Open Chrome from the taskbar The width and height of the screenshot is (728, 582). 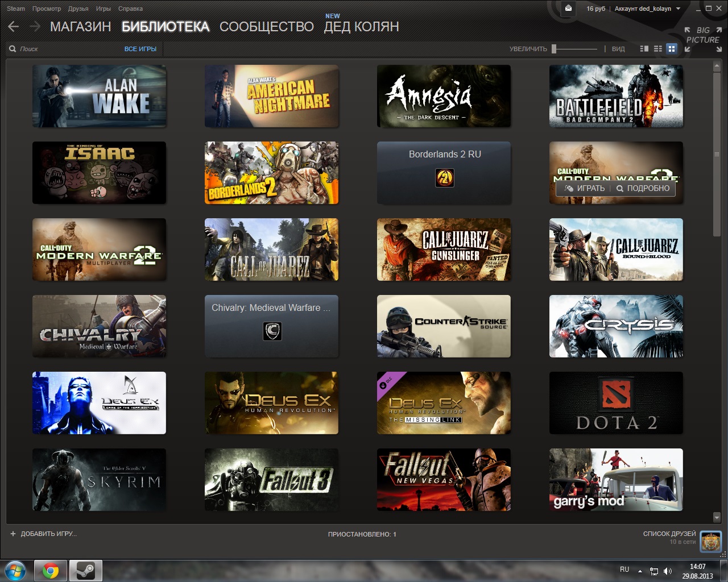pyautogui.click(x=51, y=570)
